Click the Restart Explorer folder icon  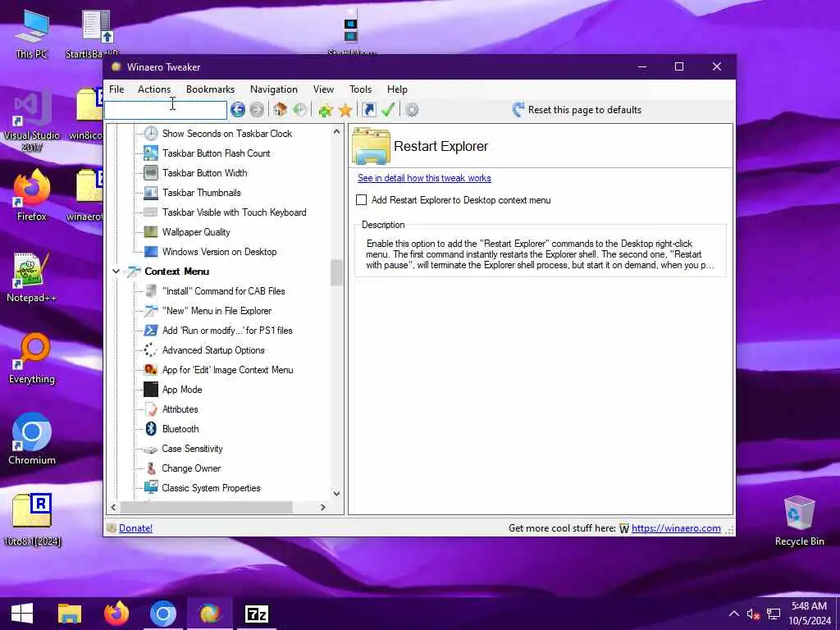371,146
